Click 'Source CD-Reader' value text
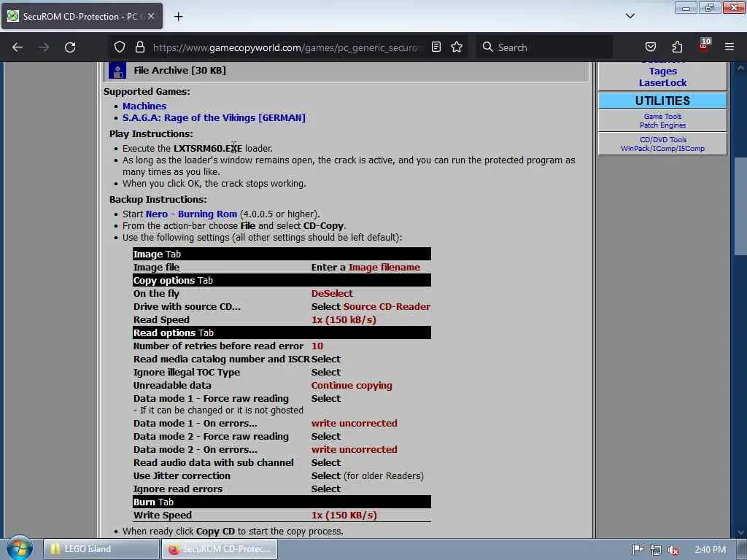The width and height of the screenshot is (747, 560). (x=387, y=307)
